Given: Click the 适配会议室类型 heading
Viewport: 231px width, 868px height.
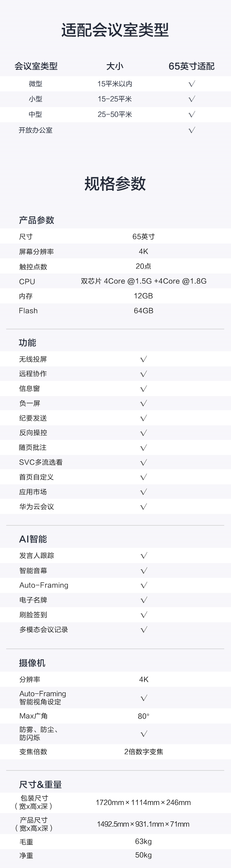Looking at the screenshot, I should (x=115, y=30).
